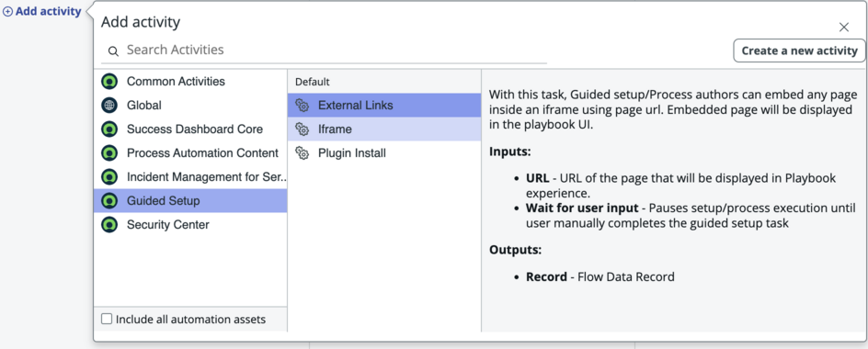Viewport: 868px width, 349px height.
Task: Click the Success Dashboard Core icon
Action: pos(109,129)
